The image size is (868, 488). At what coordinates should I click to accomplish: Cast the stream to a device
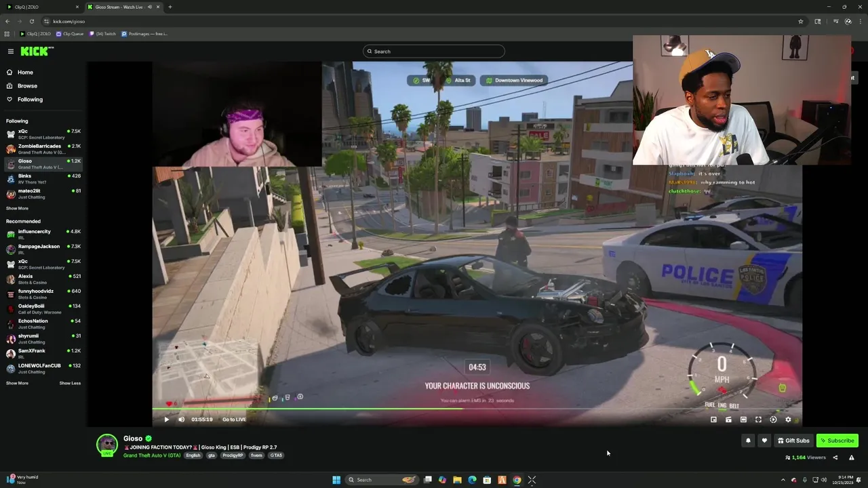tap(728, 420)
